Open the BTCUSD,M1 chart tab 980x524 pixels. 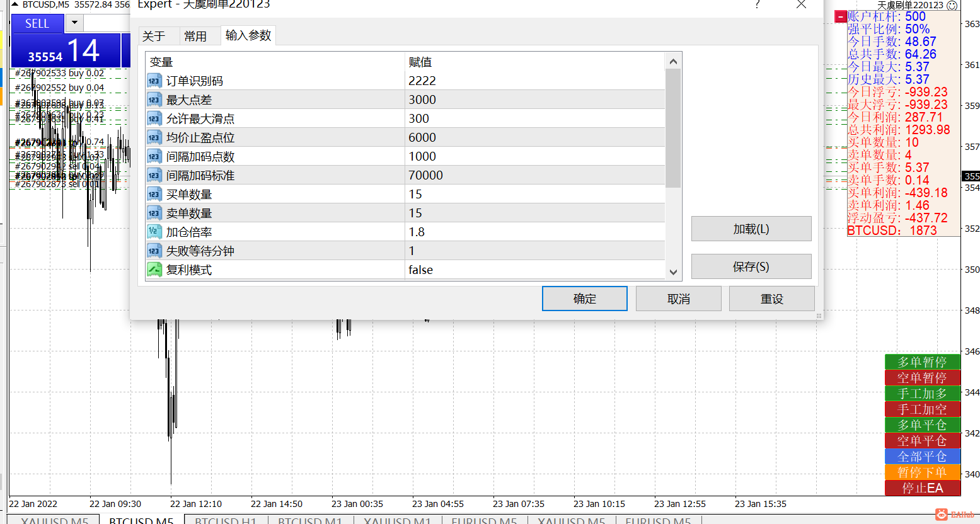coord(310,520)
